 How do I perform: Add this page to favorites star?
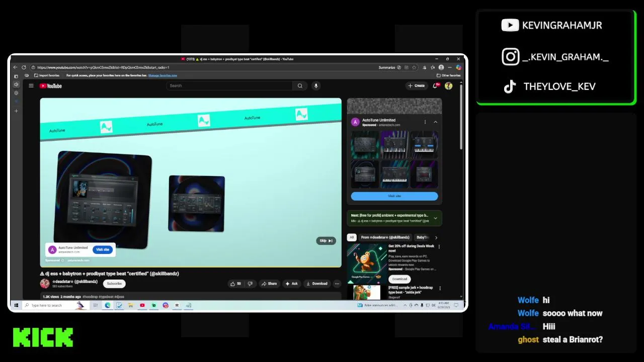click(x=414, y=67)
